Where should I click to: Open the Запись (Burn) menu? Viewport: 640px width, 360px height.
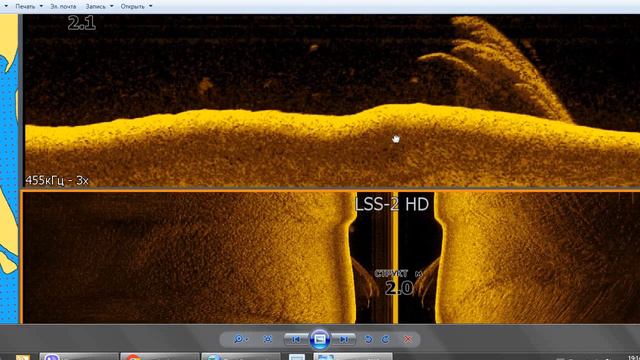pyautogui.click(x=96, y=7)
